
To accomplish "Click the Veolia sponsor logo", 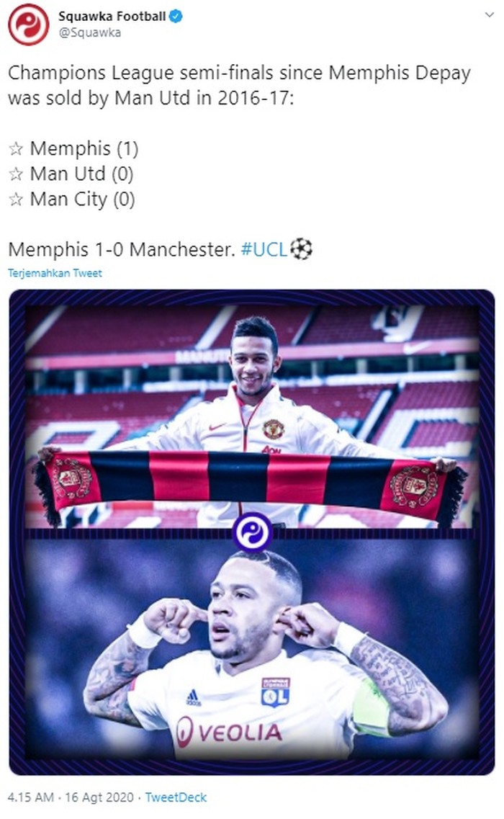I will 229,732.
